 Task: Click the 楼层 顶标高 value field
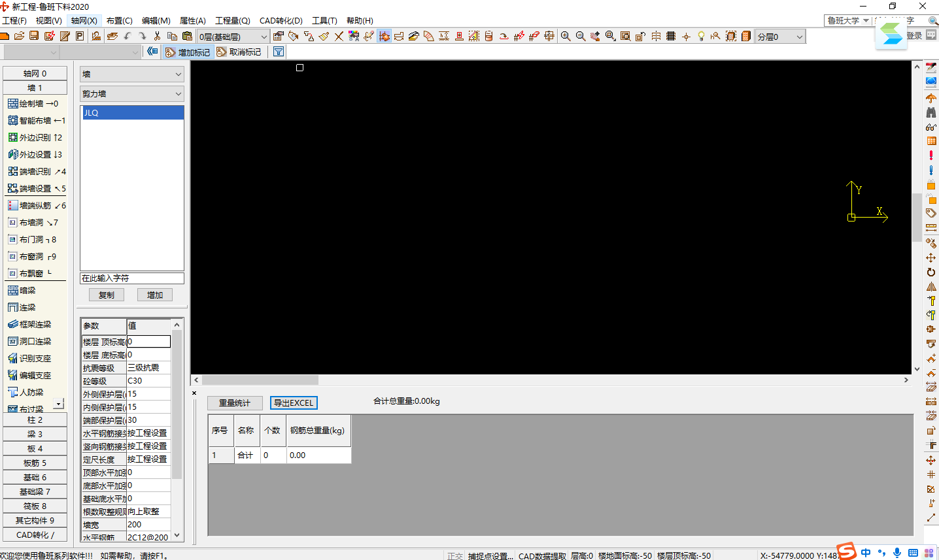click(148, 342)
